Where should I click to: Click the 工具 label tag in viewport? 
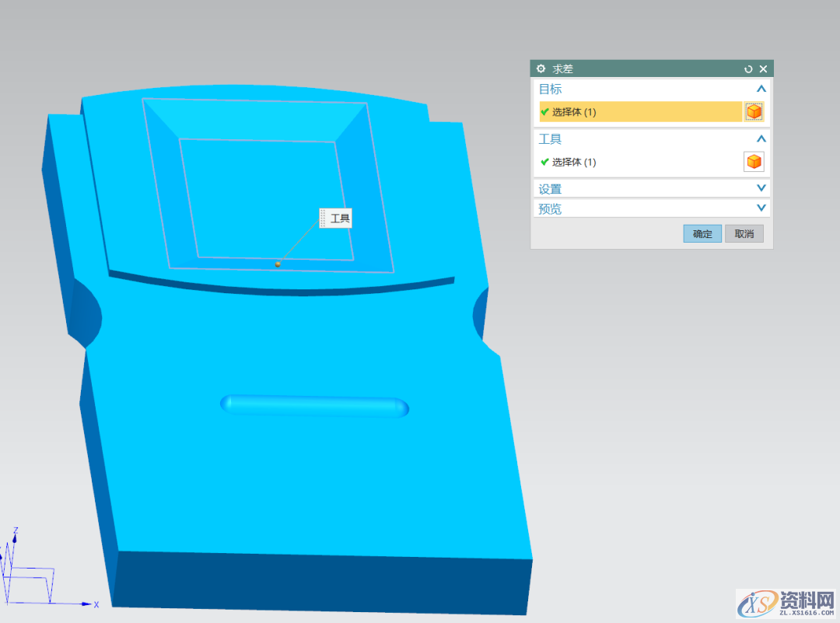point(339,219)
